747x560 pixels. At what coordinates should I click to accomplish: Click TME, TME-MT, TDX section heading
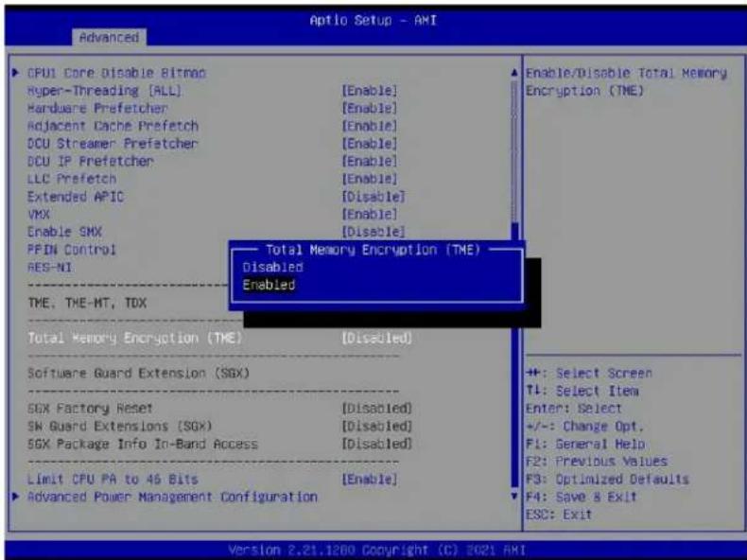pyautogui.click(x=87, y=303)
